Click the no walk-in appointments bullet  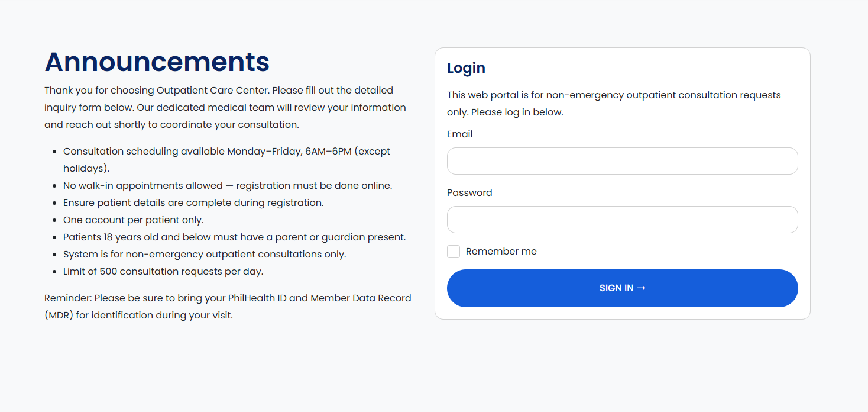pos(228,186)
